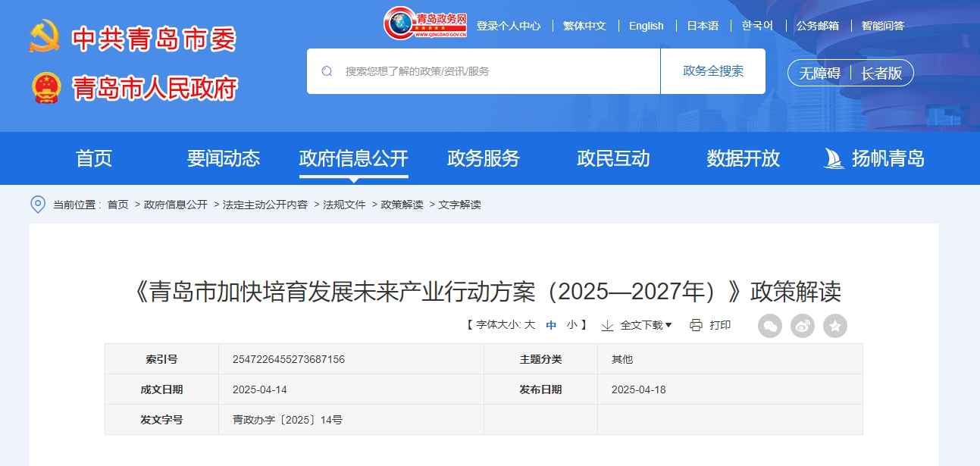
Task: Share the article via Weibo icon
Action: coord(803,326)
